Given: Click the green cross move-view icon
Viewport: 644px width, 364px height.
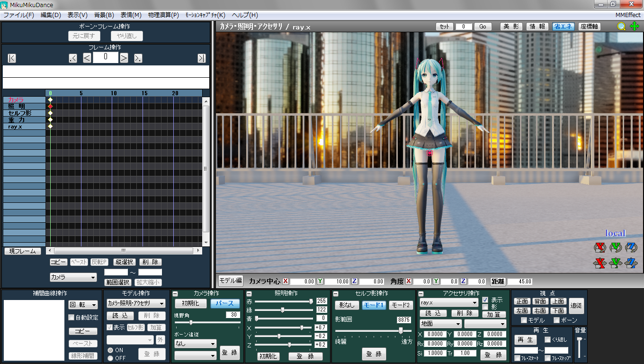Looking at the screenshot, I should 635,26.
